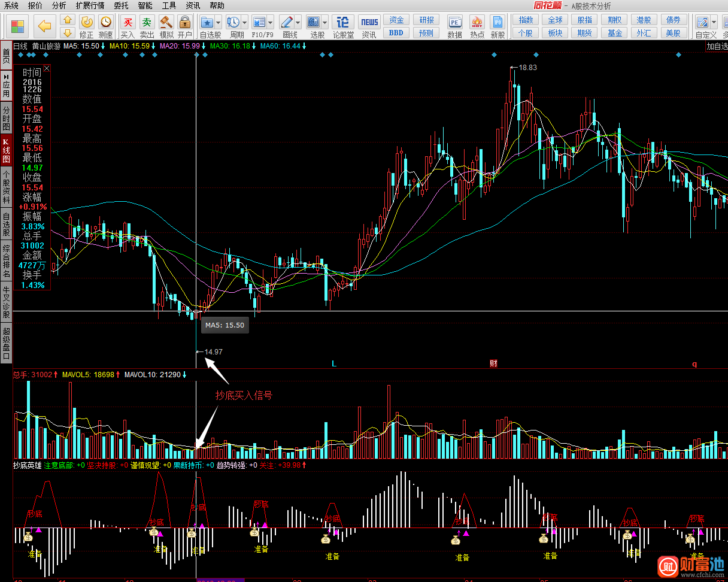
Task: Click the 美股 button
Action: tap(673, 33)
